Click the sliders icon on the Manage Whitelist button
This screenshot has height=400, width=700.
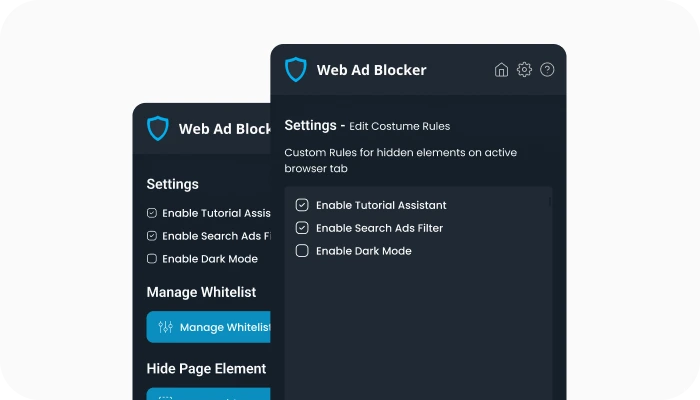pyautogui.click(x=165, y=327)
